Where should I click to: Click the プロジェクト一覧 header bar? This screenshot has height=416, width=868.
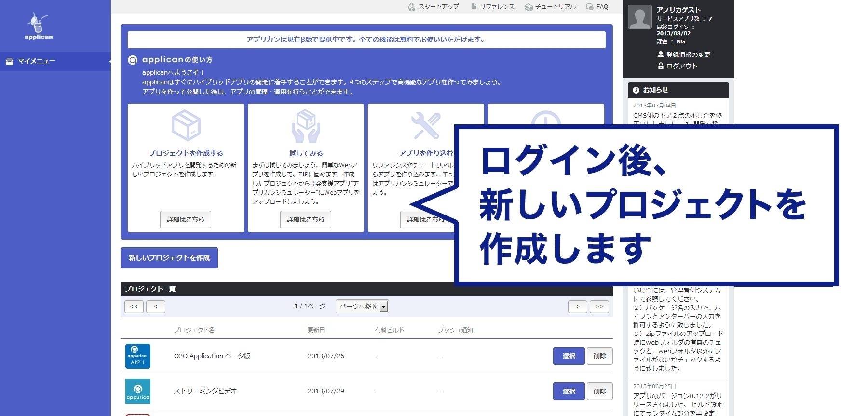pos(366,289)
